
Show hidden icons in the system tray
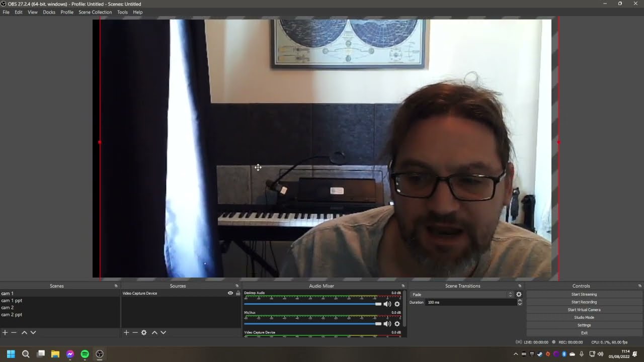(516, 354)
